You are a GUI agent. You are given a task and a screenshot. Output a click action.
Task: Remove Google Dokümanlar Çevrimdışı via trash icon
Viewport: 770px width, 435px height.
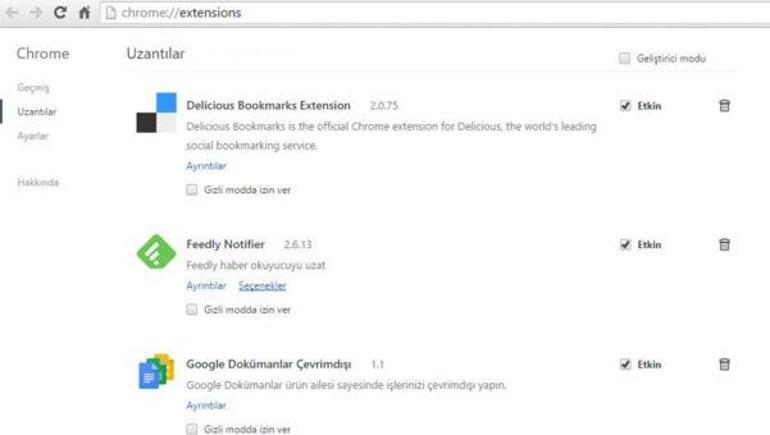724,364
